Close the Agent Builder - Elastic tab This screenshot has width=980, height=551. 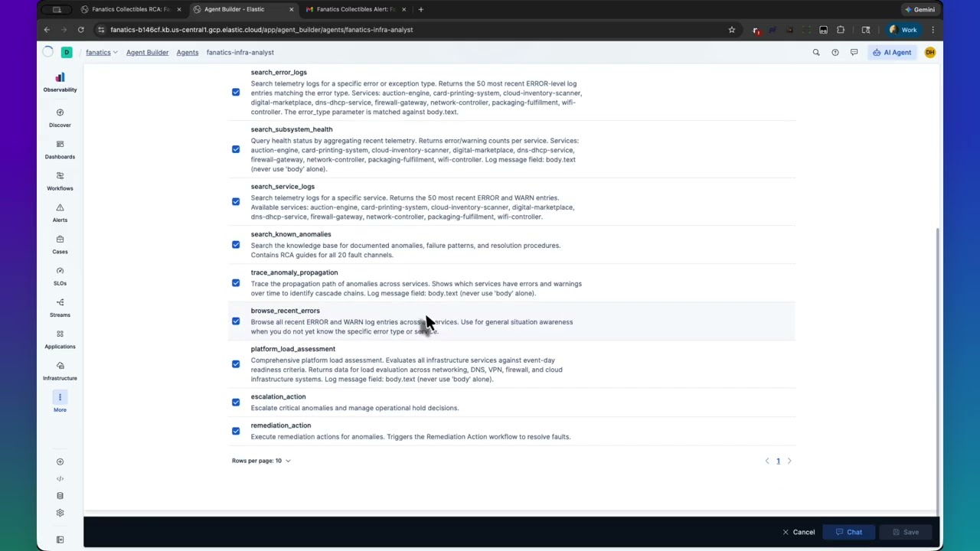pos(291,9)
